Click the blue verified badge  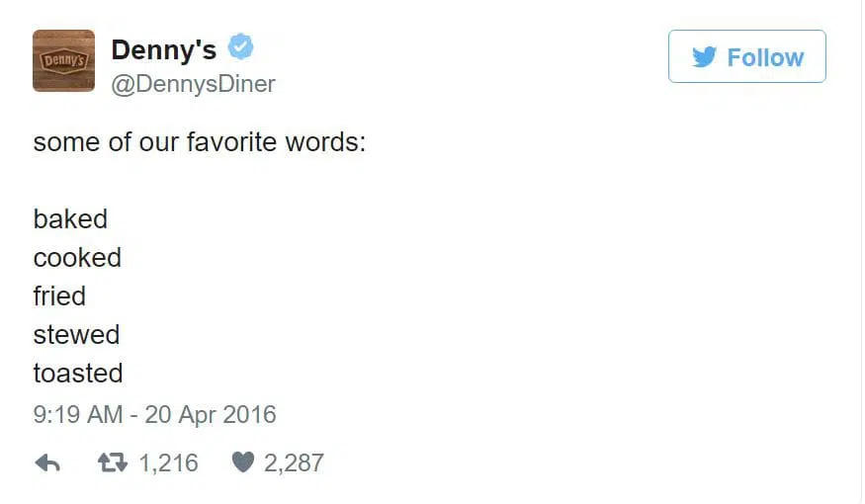tap(240, 46)
